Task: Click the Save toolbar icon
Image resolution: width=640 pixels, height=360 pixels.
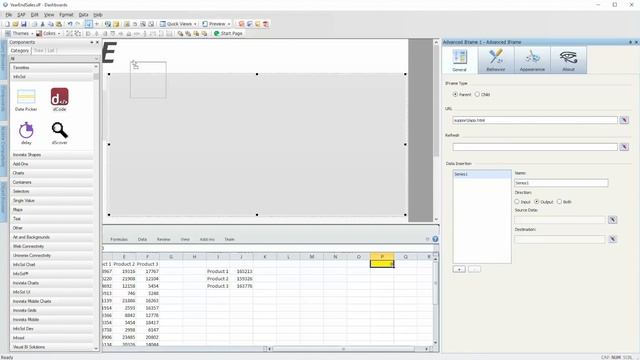Action: pyautogui.click(x=24, y=24)
